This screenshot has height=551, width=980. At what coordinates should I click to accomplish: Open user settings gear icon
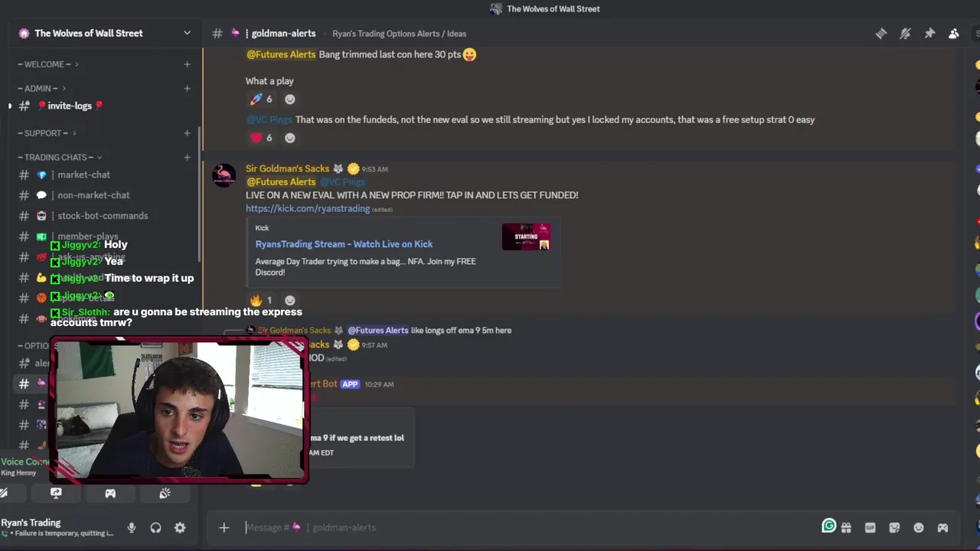point(180,527)
